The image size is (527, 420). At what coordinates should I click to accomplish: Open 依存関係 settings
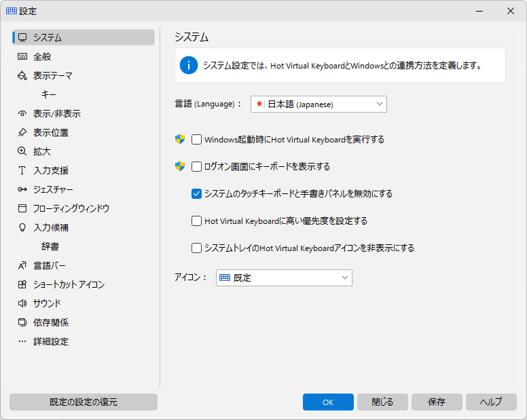click(84, 322)
